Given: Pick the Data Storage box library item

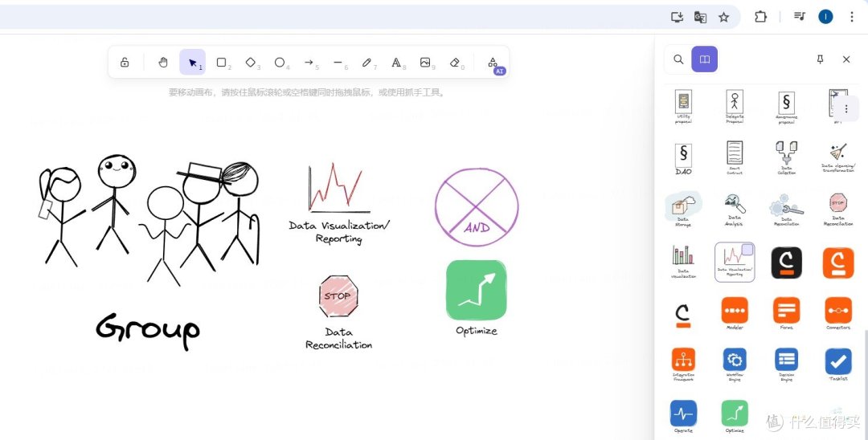Looking at the screenshot, I should (683, 209).
